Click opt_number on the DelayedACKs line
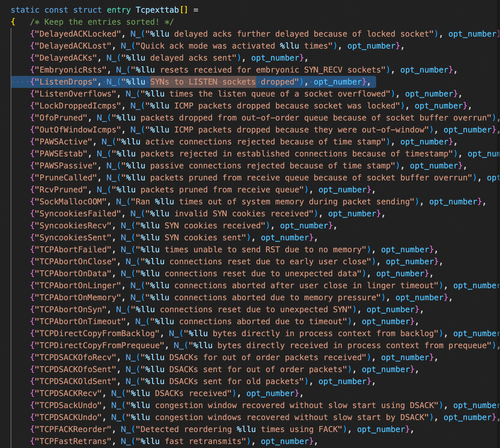This screenshot has width=500, height=448. pos(275,58)
